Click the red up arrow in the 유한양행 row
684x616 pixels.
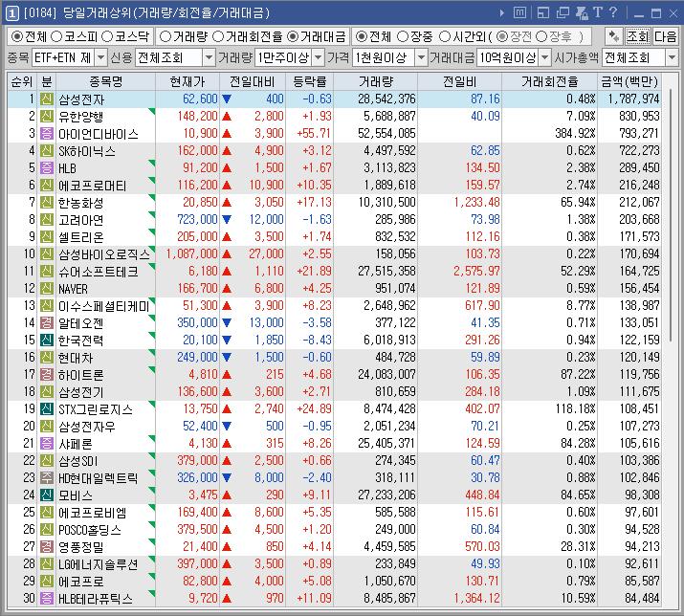(227, 117)
